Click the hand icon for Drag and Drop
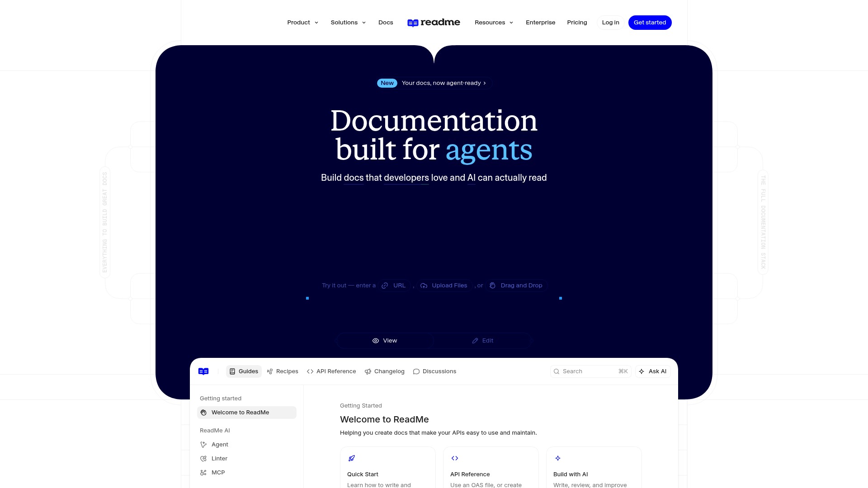 pyautogui.click(x=492, y=286)
